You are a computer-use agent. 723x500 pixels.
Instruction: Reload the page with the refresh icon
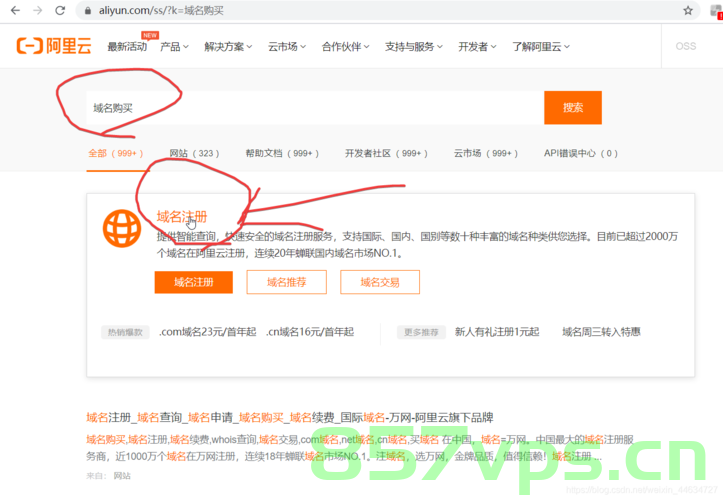coord(60,11)
